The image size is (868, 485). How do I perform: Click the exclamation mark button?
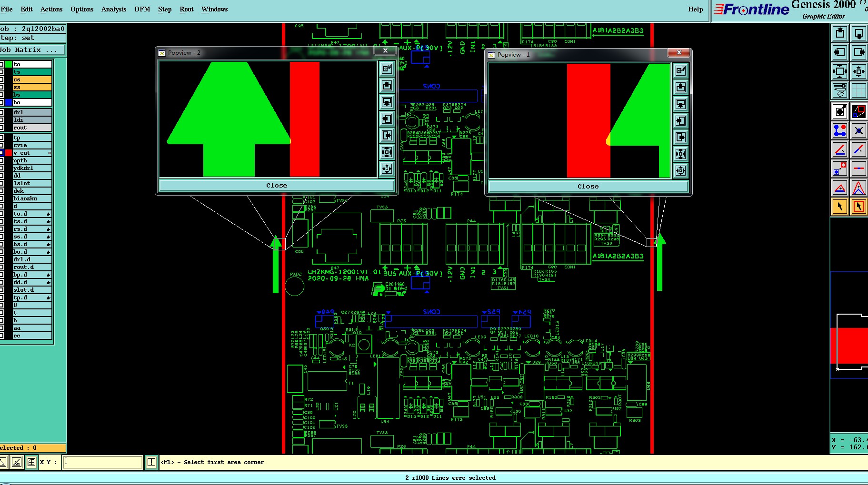[x=151, y=462]
